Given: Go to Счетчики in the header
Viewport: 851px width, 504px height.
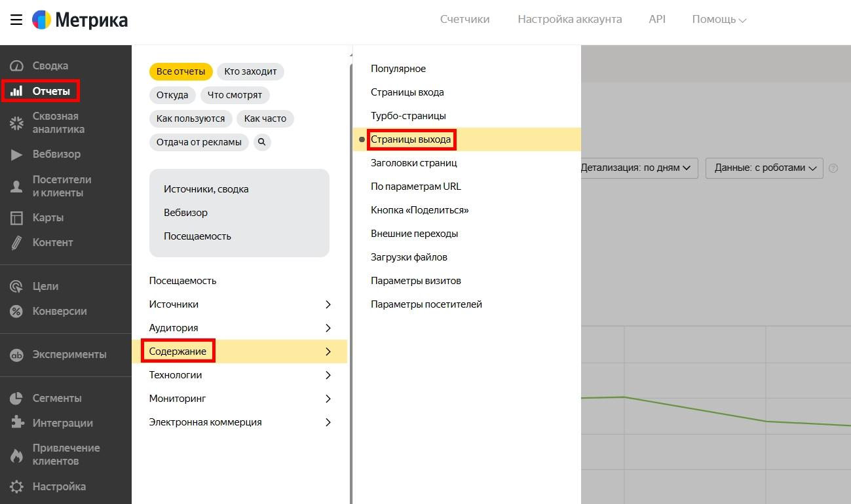Looking at the screenshot, I should [465, 19].
